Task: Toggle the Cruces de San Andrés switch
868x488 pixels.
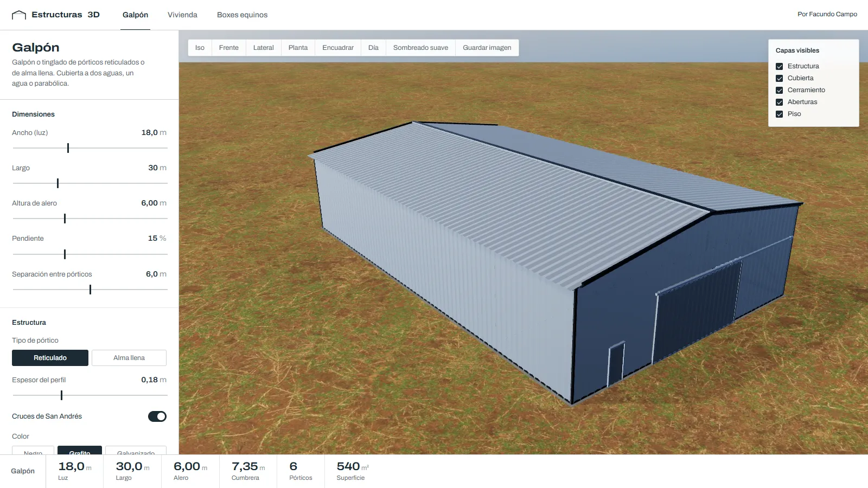Action: pyautogui.click(x=157, y=416)
